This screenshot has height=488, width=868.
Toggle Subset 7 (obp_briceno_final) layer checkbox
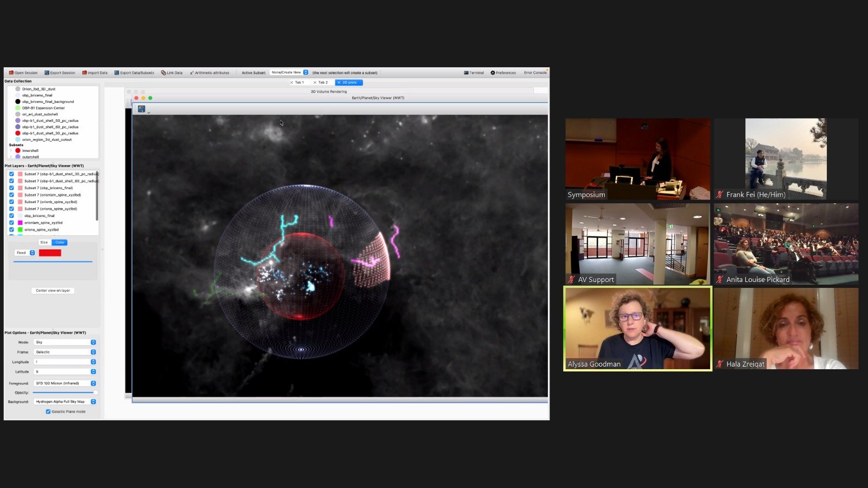11,188
